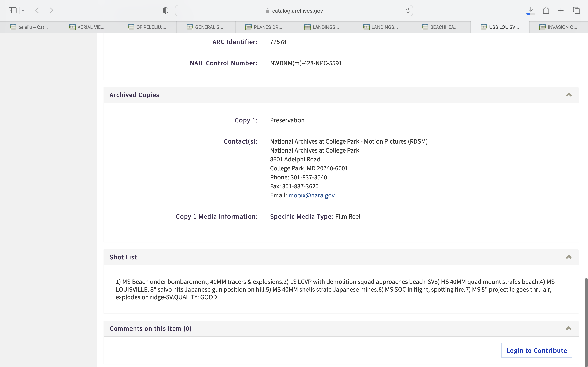Viewport: 588px width, 367px height.
Task: Switch to the 'INVASION O...' tab
Action: click(x=558, y=27)
